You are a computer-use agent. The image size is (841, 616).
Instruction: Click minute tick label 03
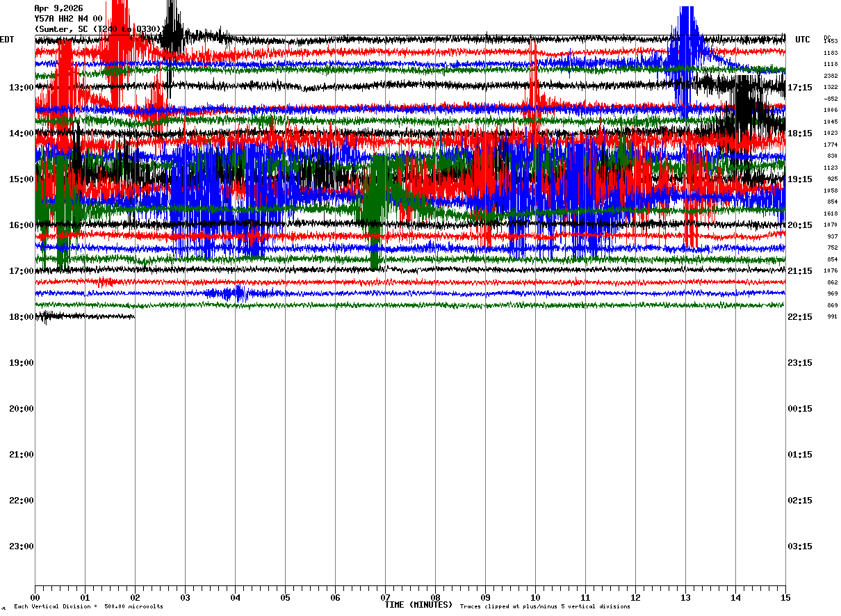pyautogui.click(x=185, y=597)
